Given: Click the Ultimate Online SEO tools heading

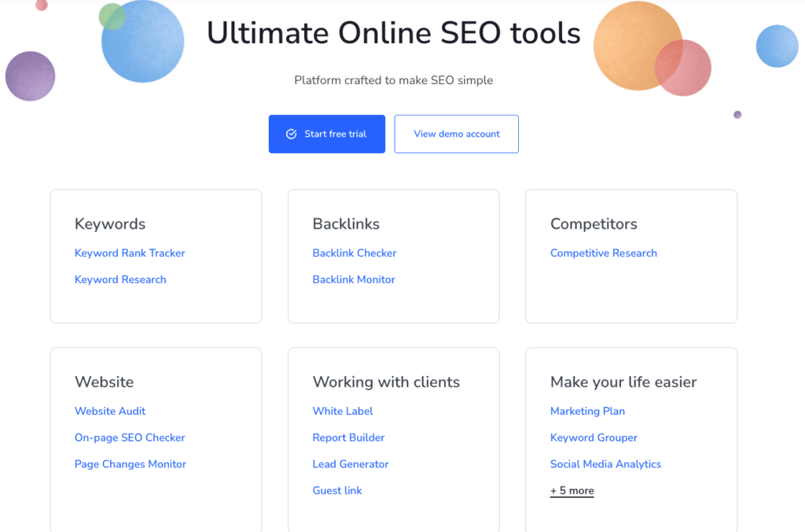Looking at the screenshot, I should pyautogui.click(x=393, y=34).
